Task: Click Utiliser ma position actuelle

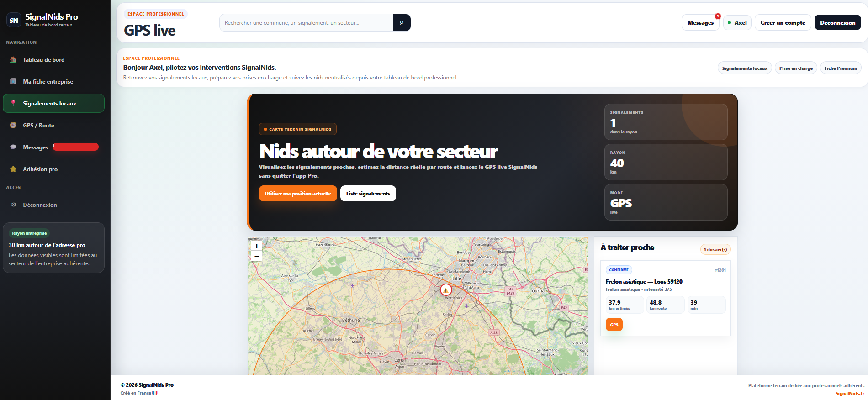Action: pos(298,194)
